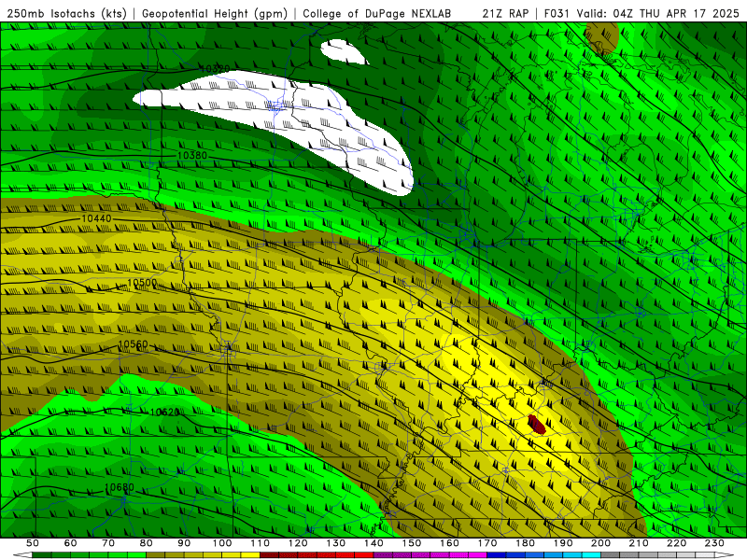Click the 150 value on the color scale

click(412, 543)
